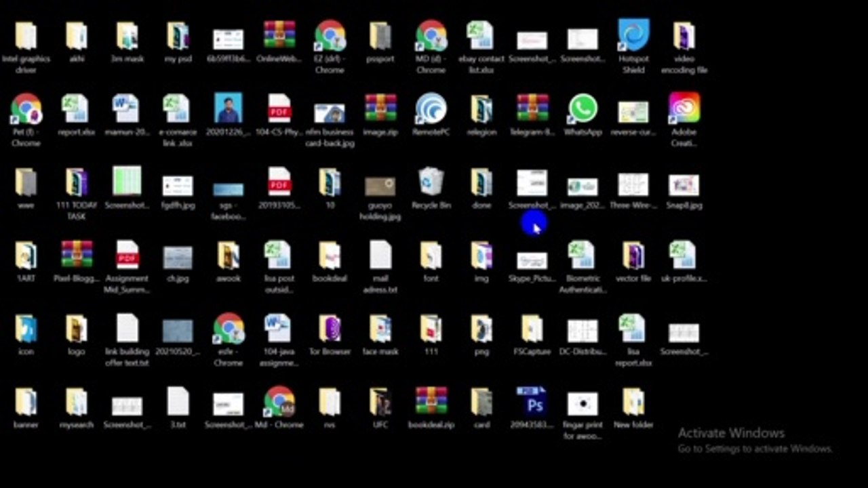Image resolution: width=868 pixels, height=488 pixels.
Task: Select guoyo holding.jpg image
Action: (x=380, y=186)
